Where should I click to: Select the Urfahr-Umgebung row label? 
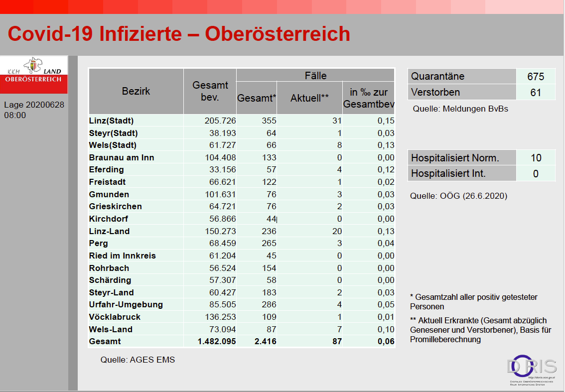click(x=126, y=304)
